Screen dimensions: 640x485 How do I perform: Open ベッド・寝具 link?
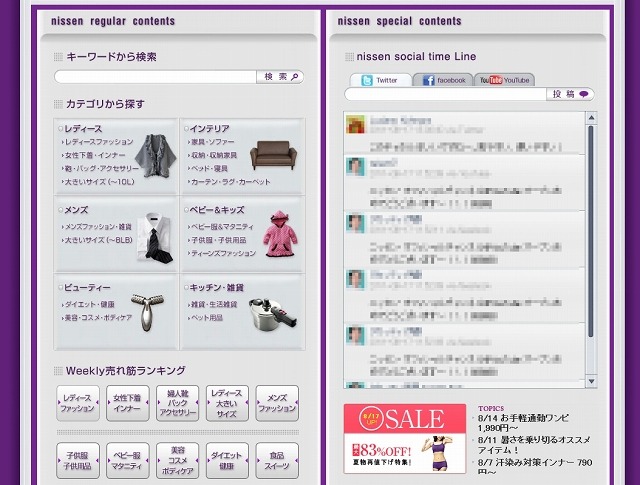click(x=209, y=168)
